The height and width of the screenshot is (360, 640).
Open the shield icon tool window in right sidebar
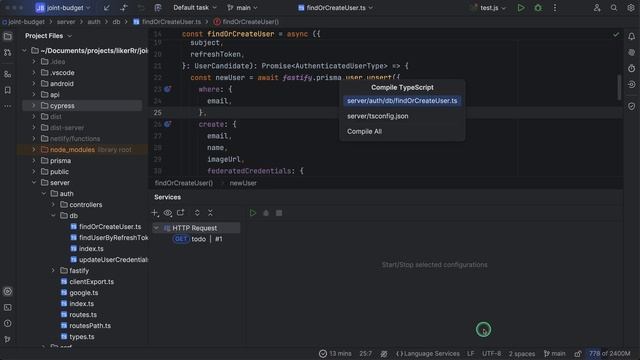pyautogui.click(x=631, y=106)
